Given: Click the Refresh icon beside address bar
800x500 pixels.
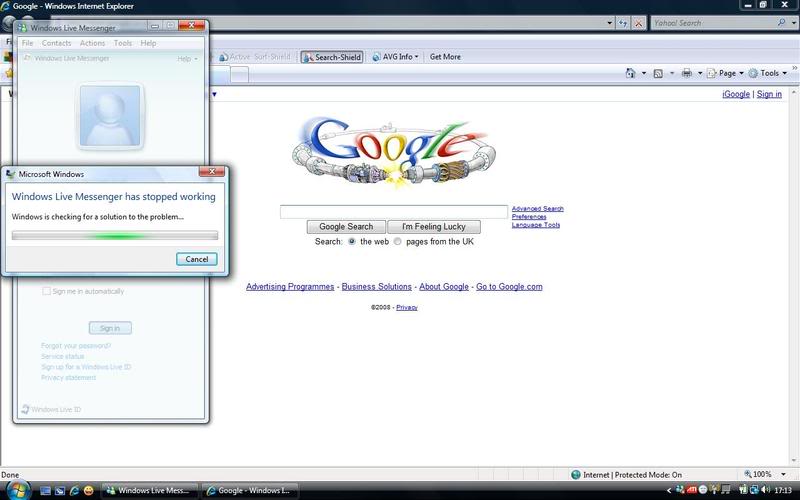Looking at the screenshot, I should (x=623, y=22).
